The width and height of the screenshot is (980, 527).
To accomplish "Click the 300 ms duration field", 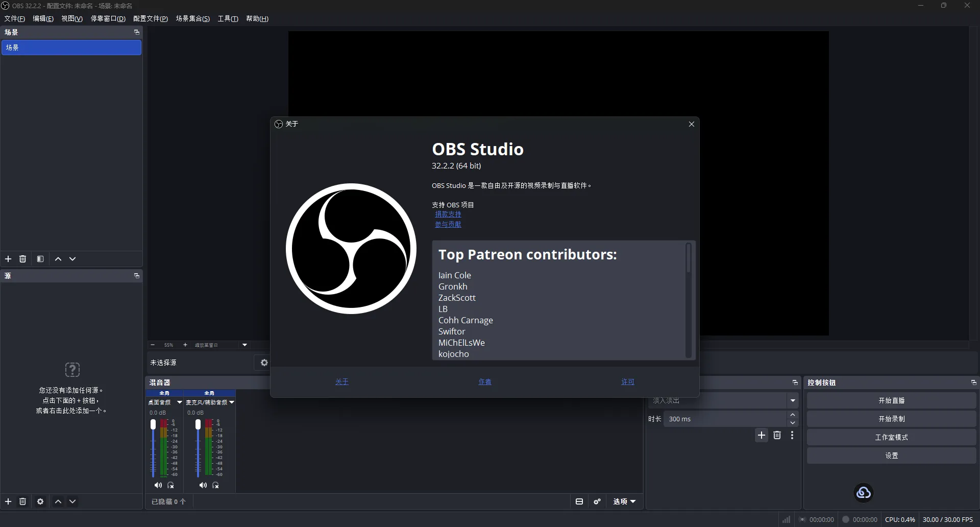I will 725,419.
